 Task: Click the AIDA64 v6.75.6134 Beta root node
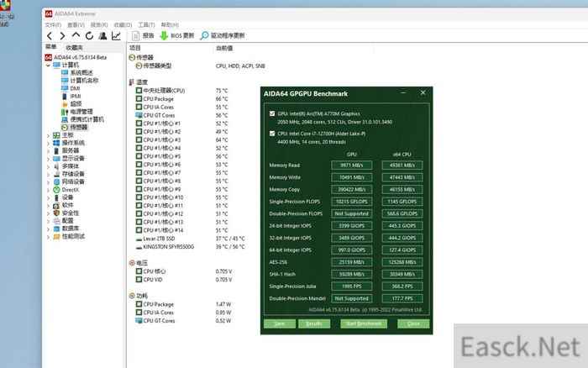click(81, 57)
